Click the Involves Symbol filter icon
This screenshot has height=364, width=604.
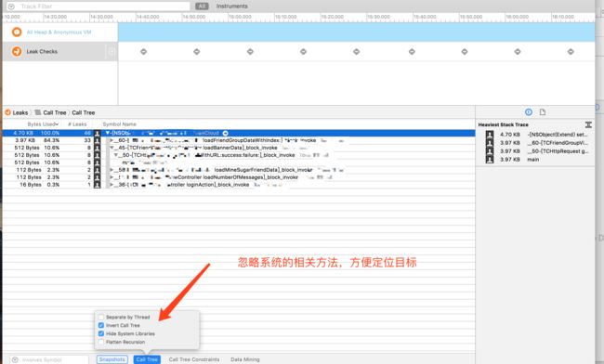click(x=15, y=359)
